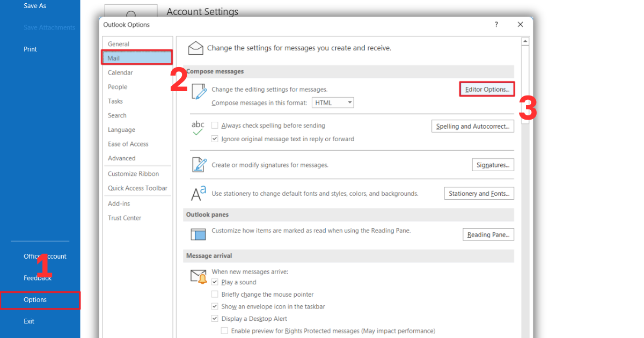Screen dimensions: 644x338
Task: Select the Calendar category in options list
Action: 120,72
